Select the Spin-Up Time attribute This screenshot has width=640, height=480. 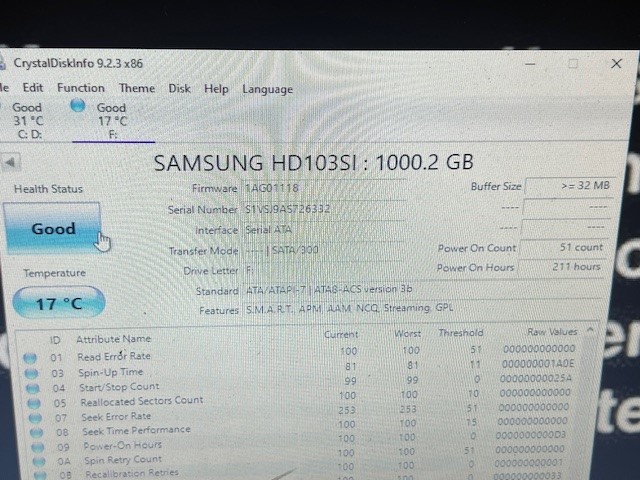pyautogui.click(x=111, y=372)
